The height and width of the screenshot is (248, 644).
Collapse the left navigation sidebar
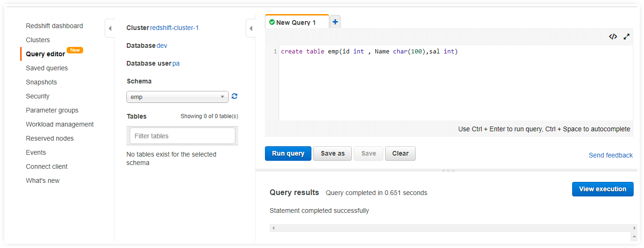point(109,29)
